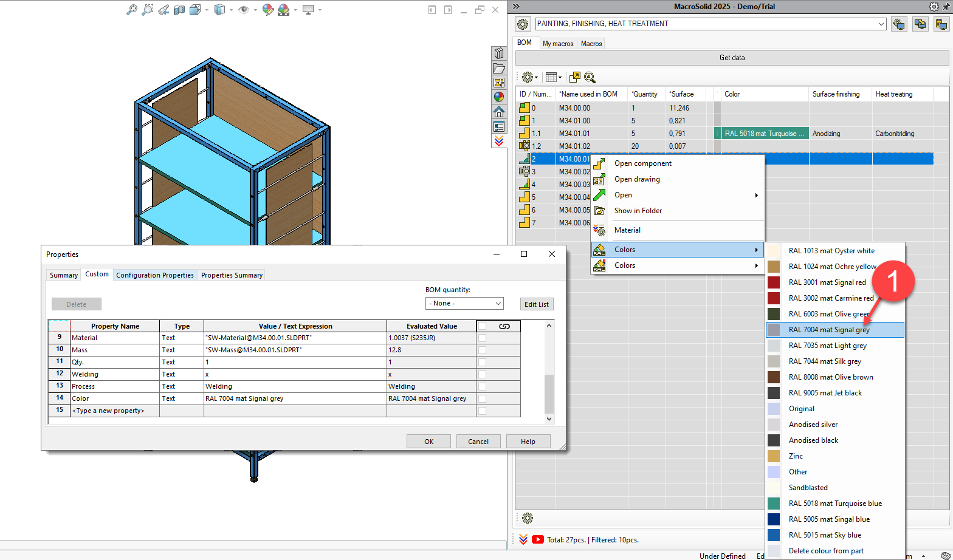
Task: Tick the checkbox in Material property row
Action: (x=482, y=338)
